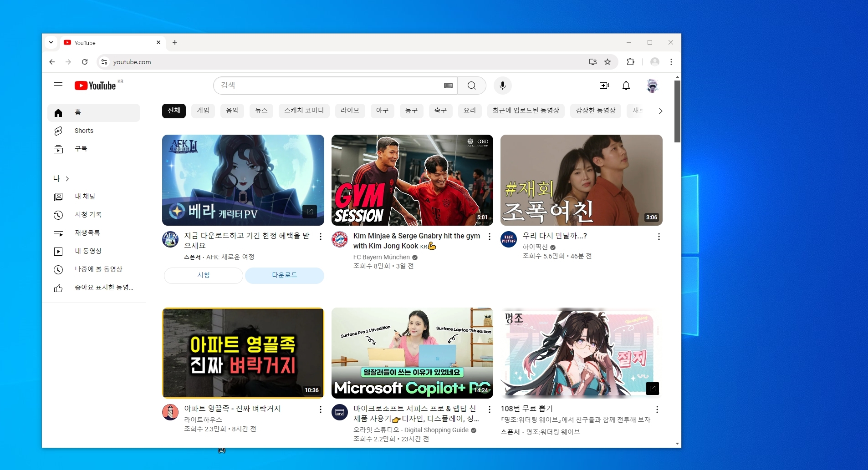The image size is (868, 470).
Task: Play the 조폭여친 video thumbnail
Action: click(x=582, y=180)
